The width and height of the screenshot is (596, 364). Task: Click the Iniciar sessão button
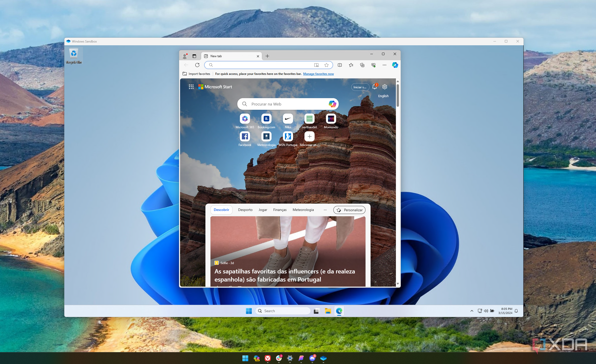pyautogui.click(x=360, y=87)
